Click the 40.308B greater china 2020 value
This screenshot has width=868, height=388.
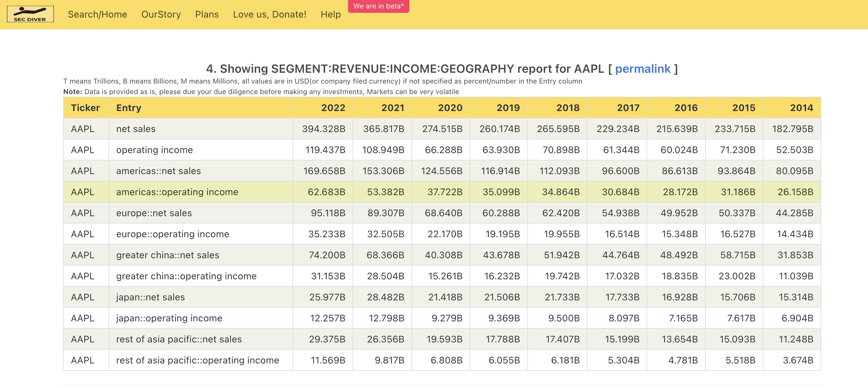click(x=443, y=255)
